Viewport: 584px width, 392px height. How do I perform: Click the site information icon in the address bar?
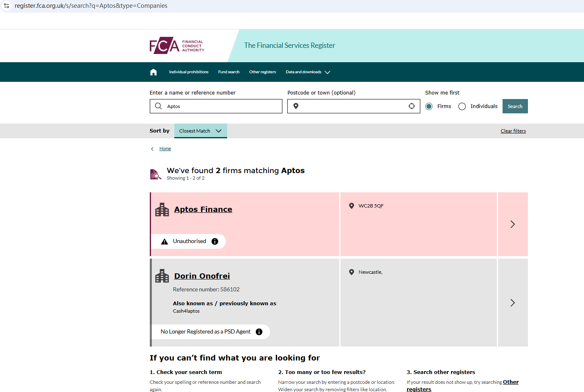coord(7,6)
